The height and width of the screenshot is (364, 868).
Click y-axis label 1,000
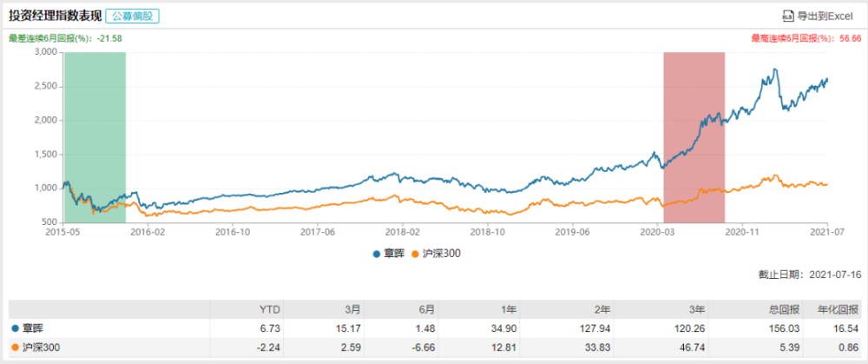coord(47,189)
